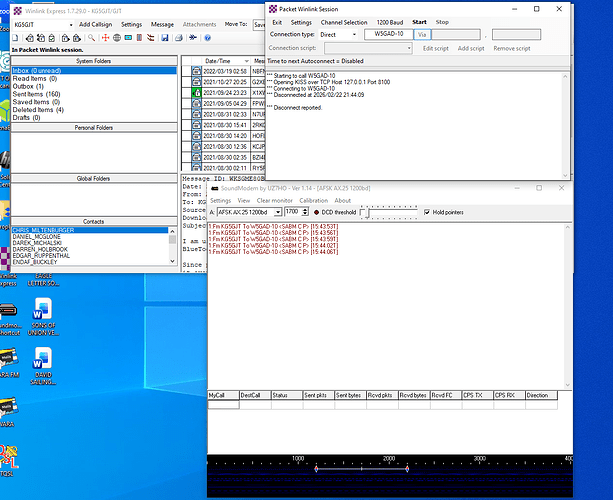Click Start in Packet Winlink Session
This screenshot has width=613, height=500.
point(419,21)
